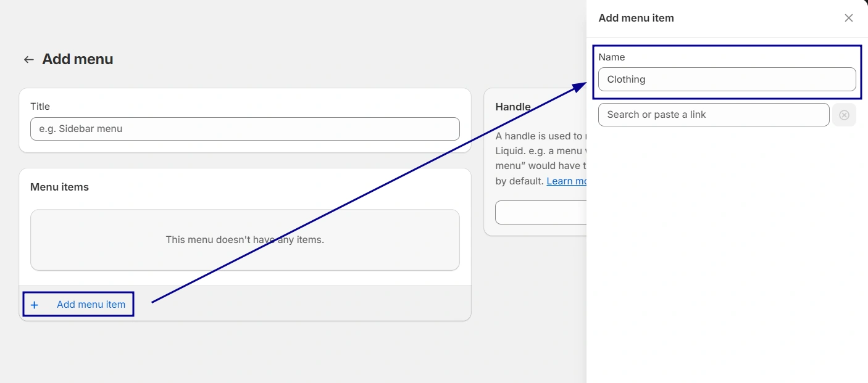Screen dimensions: 868x383
Task: Focus the Title input field
Action: [245, 129]
